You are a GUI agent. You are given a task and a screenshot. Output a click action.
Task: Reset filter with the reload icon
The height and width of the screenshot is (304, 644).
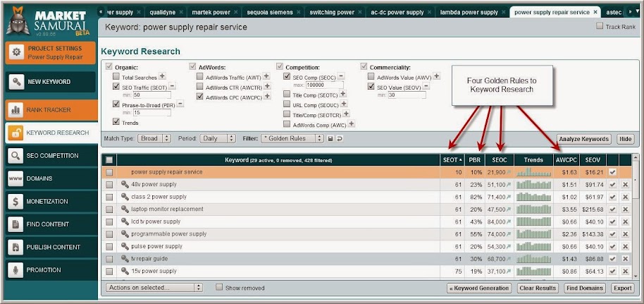[x=339, y=139]
